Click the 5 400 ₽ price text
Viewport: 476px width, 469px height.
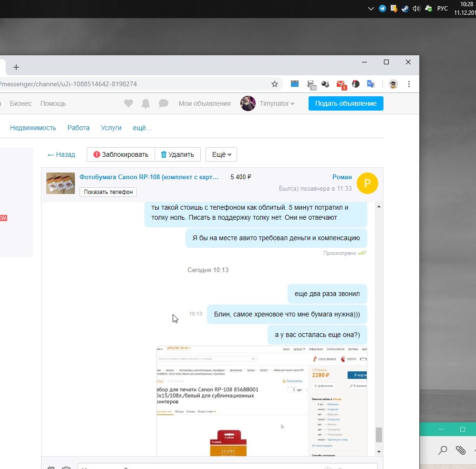pos(241,177)
